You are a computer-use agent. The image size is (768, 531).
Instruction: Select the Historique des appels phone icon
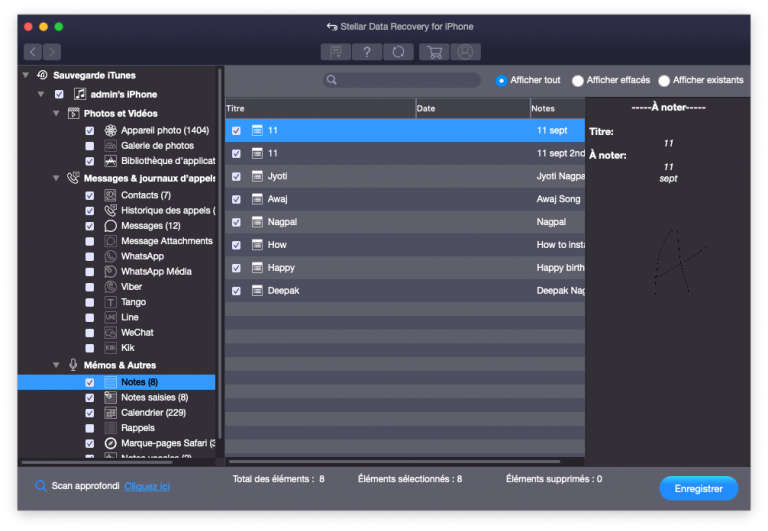[111, 210]
